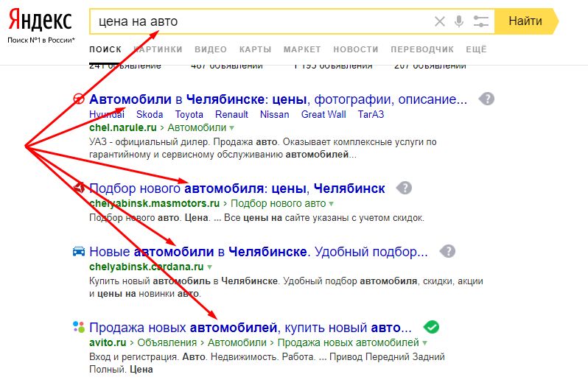The height and width of the screenshot is (391, 588).
Task: Select the Поиск tab
Action: click(105, 49)
